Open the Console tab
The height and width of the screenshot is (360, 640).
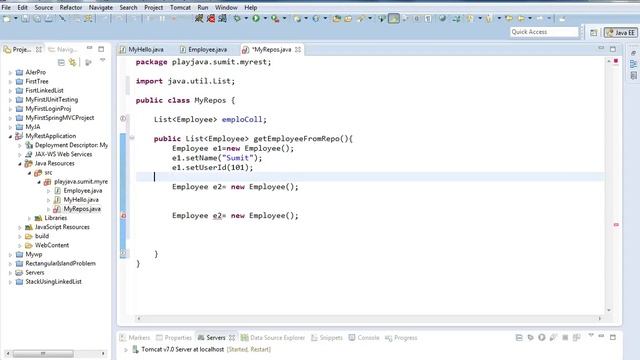coord(364,338)
